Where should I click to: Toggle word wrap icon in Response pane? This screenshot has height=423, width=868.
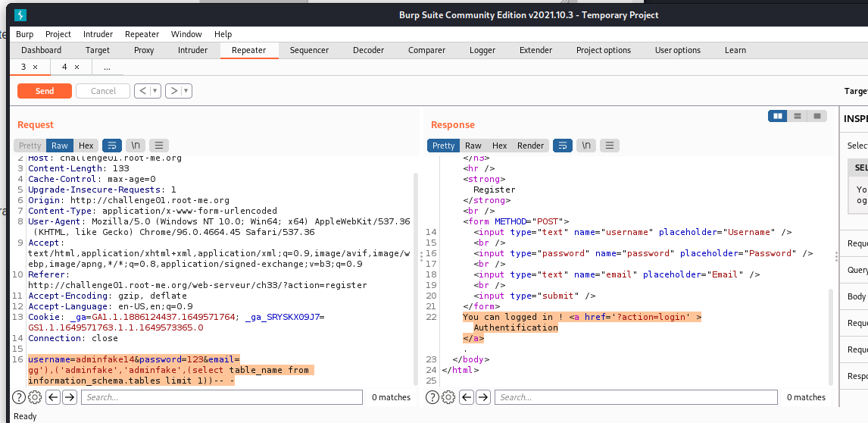(563, 146)
